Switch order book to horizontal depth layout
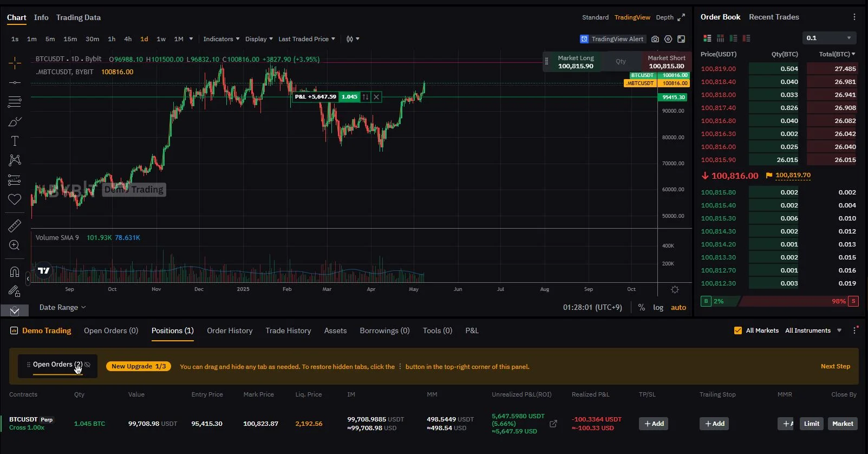 720,38
